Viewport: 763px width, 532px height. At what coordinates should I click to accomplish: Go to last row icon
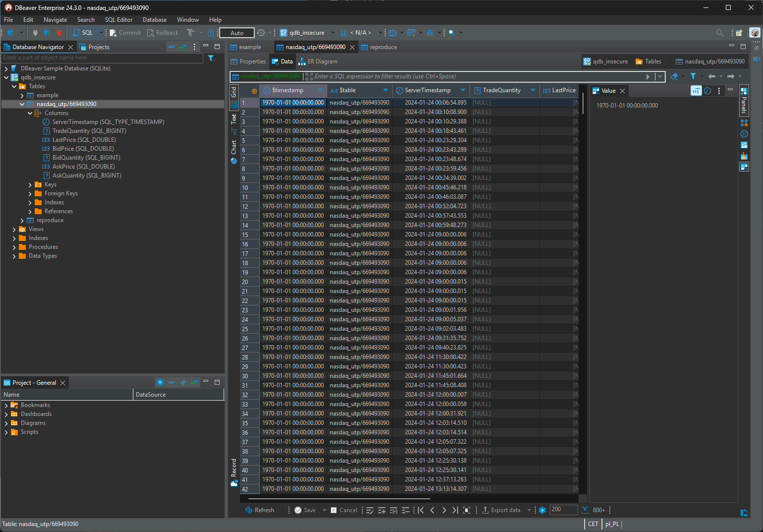pos(455,510)
